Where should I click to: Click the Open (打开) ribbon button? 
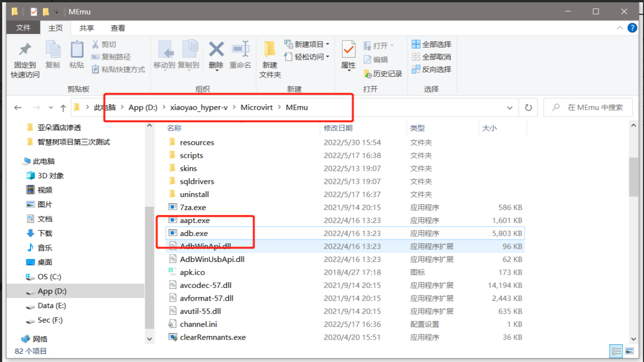[x=379, y=46]
